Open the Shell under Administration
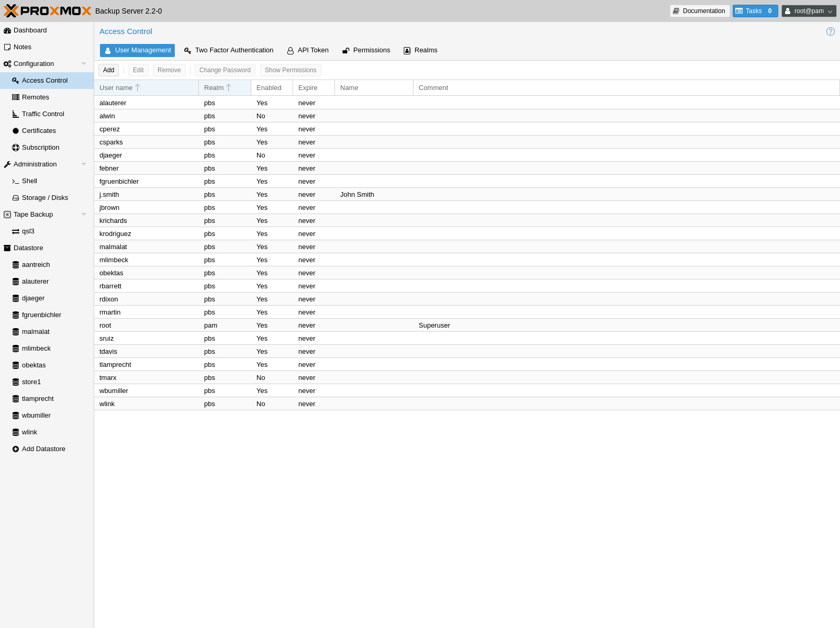Screen dimensions: 840x628 click(29, 181)
